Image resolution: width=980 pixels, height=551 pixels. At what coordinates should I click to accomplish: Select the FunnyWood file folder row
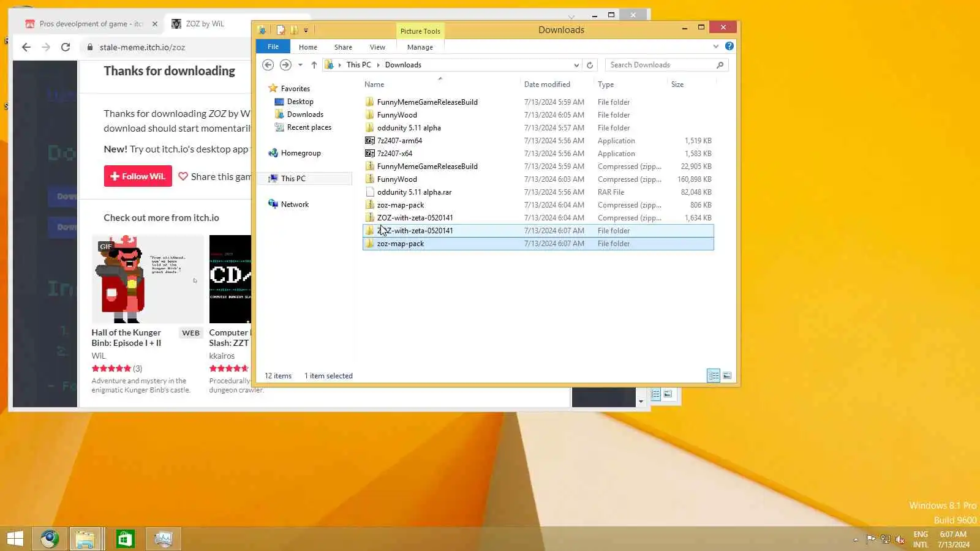coord(538,115)
